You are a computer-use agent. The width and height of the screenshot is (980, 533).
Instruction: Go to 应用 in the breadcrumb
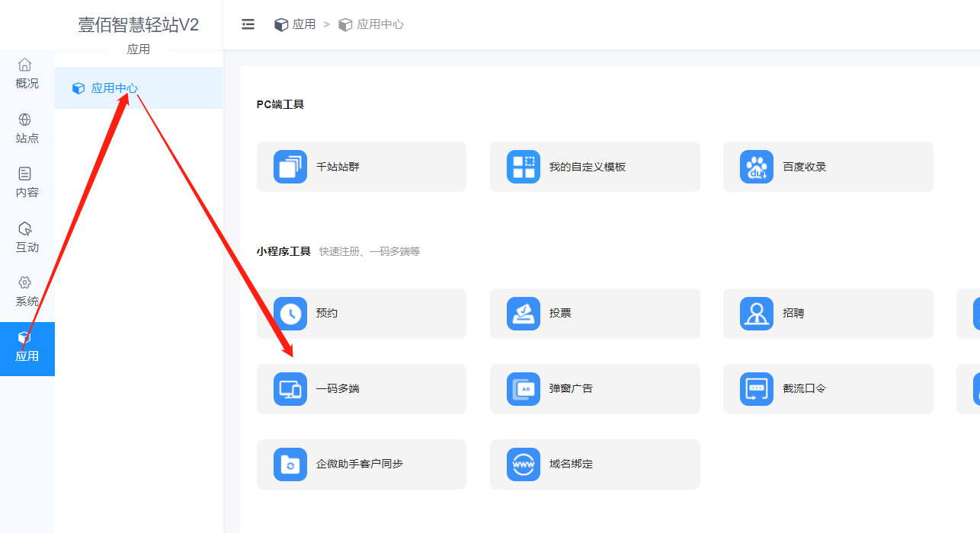(x=304, y=24)
